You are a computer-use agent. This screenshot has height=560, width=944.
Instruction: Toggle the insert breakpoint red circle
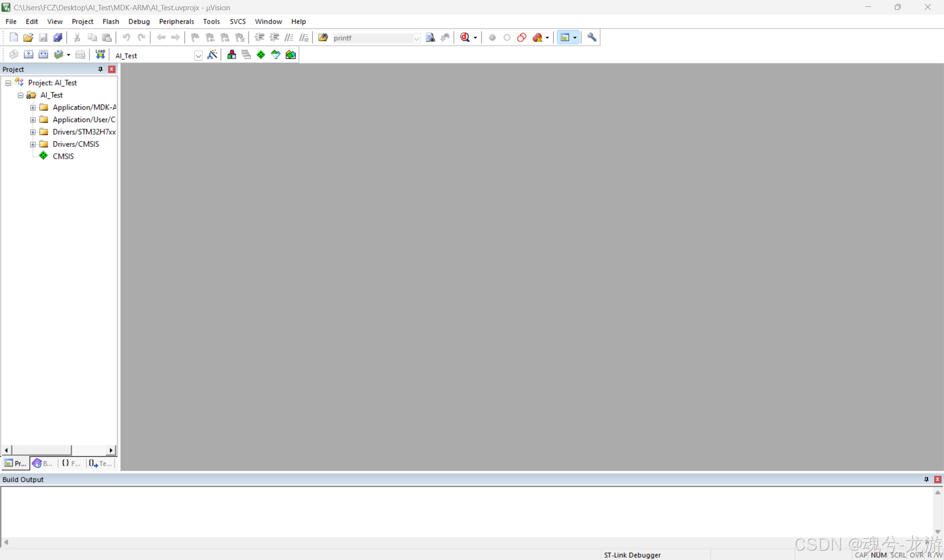(x=492, y=37)
